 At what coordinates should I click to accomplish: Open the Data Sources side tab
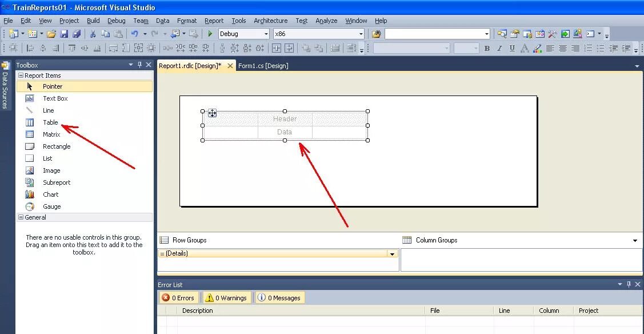(x=5, y=85)
